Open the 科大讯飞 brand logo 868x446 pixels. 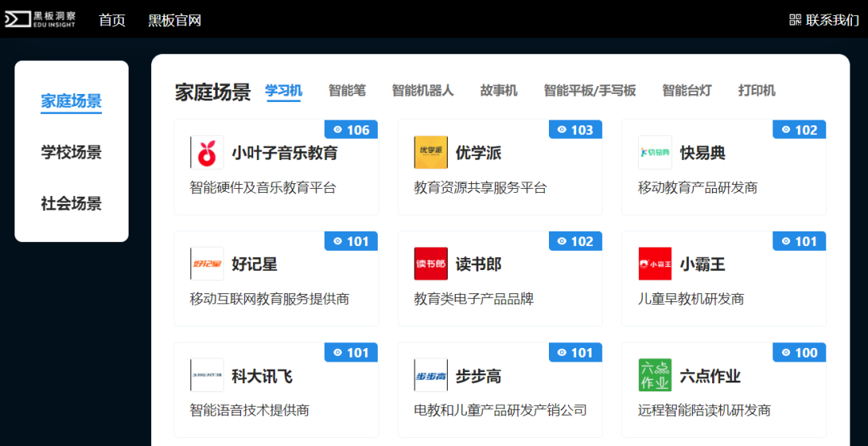point(207,375)
